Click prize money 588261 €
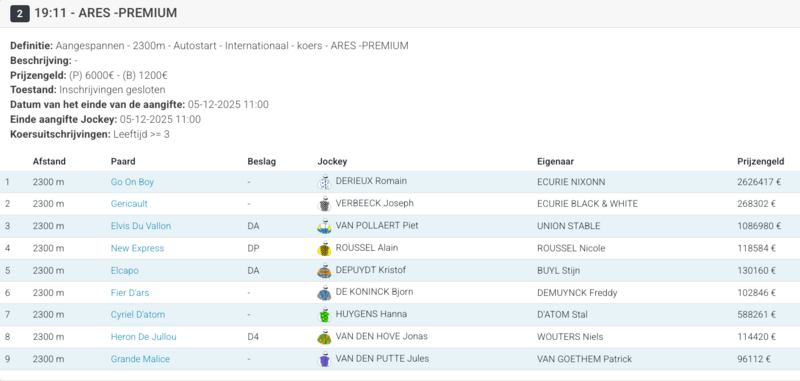This screenshot has width=800, height=381. pyautogui.click(x=756, y=315)
